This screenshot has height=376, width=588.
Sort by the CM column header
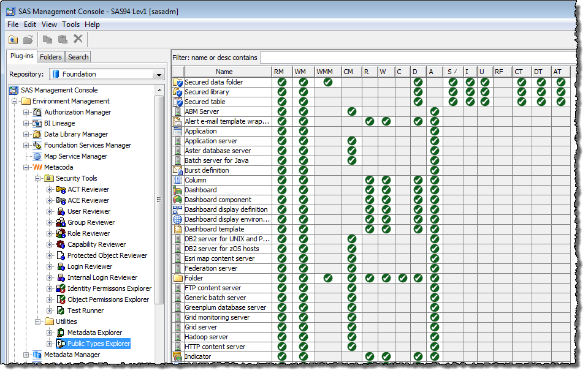tap(352, 72)
